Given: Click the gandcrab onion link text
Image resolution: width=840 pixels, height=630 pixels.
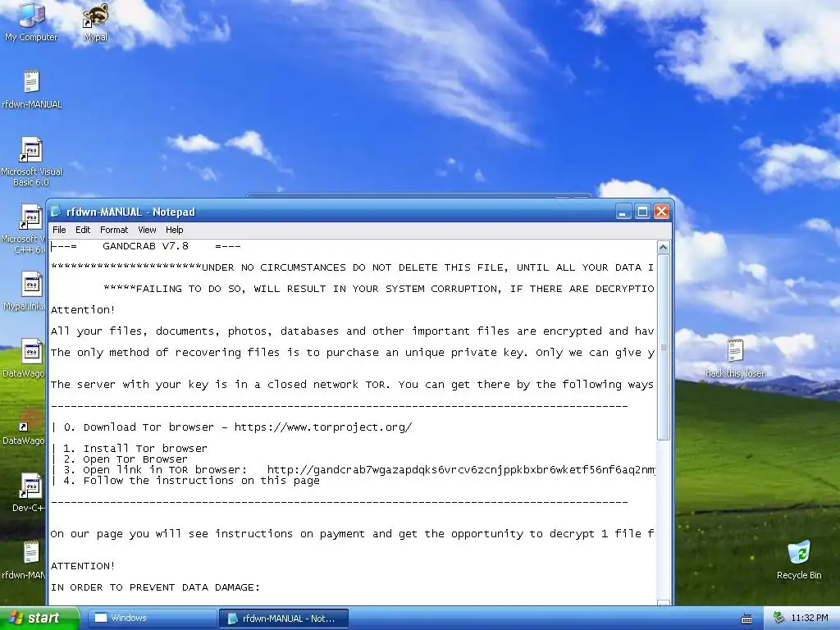Looking at the screenshot, I should coord(461,470).
